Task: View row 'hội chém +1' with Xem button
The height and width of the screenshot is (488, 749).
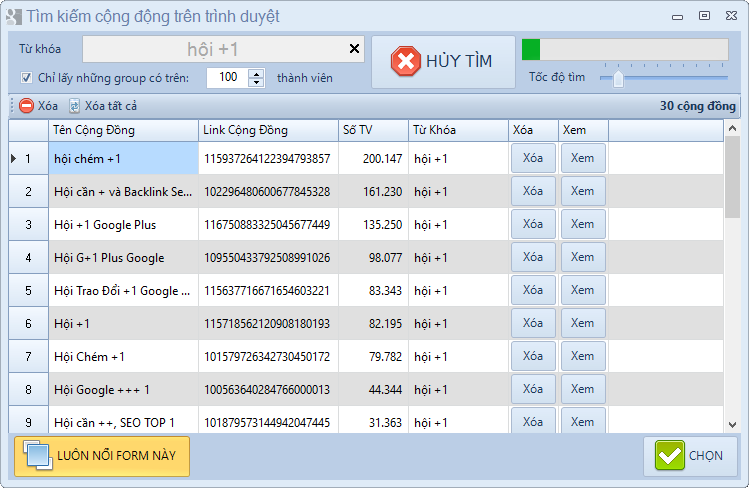Action: click(x=583, y=158)
